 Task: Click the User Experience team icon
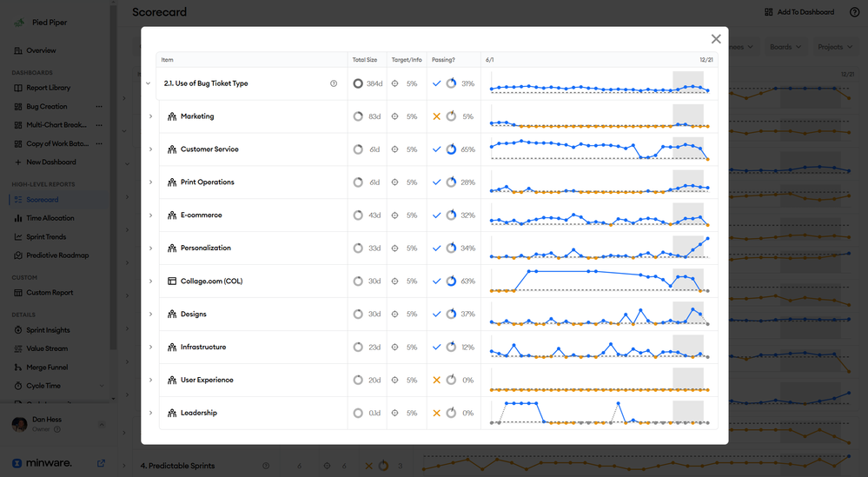pos(172,380)
